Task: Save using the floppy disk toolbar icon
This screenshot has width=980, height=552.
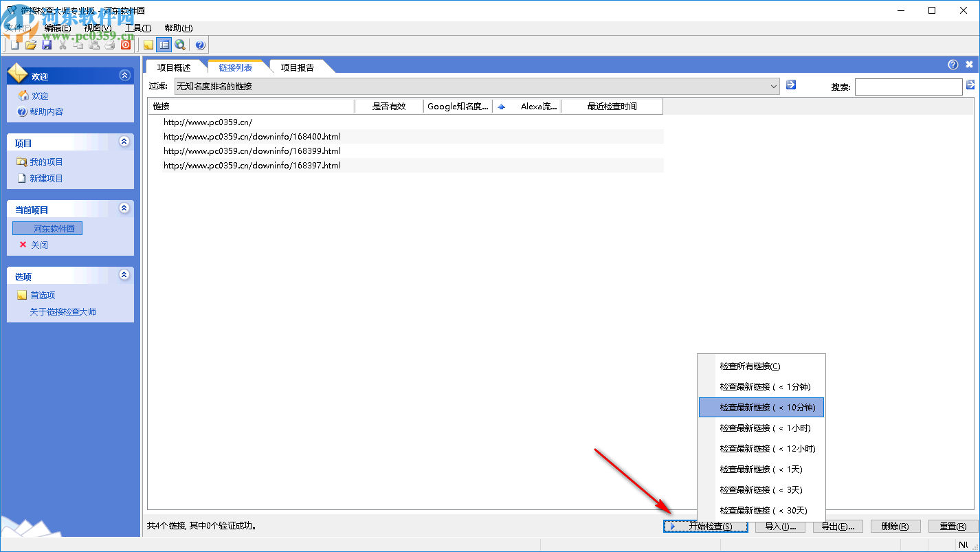Action: coord(47,45)
